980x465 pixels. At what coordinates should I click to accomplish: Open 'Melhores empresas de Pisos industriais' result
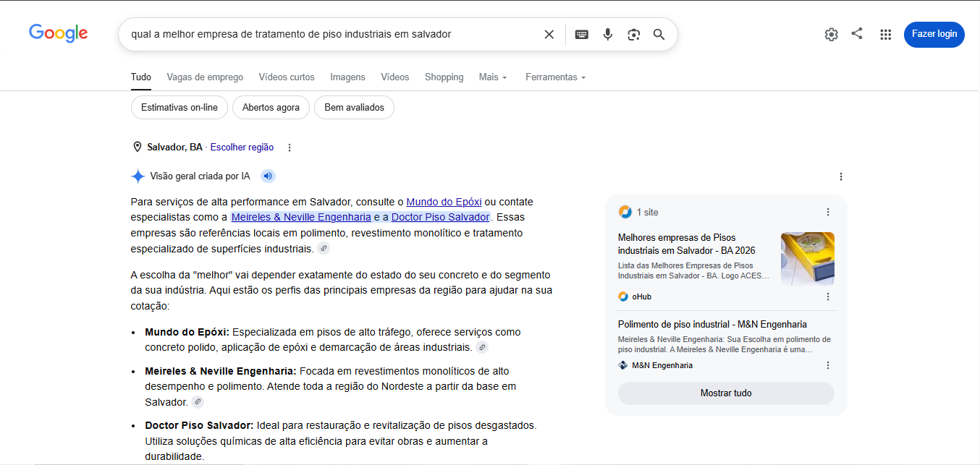click(686, 244)
